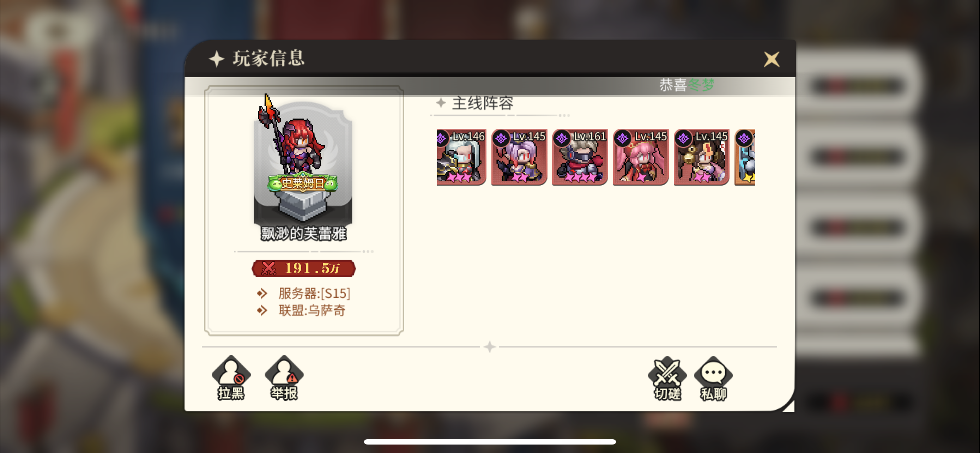Select the brown-haired Lv.145 hero

(x=702, y=157)
